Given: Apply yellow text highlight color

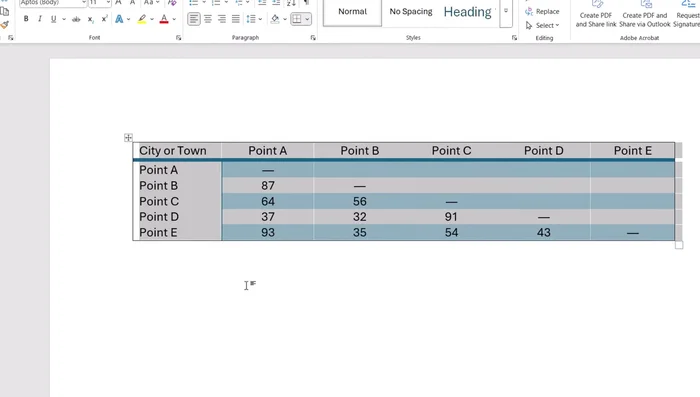Looking at the screenshot, I should [x=142, y=19].
